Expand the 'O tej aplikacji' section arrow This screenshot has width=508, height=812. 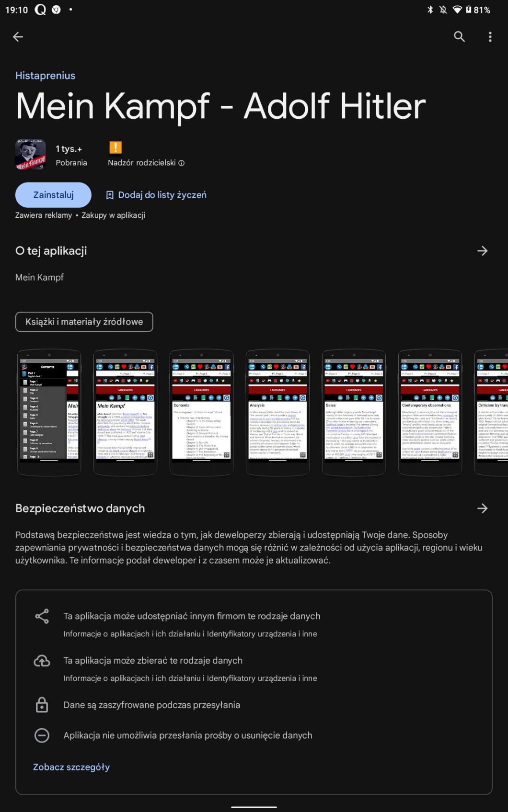[482, 251]
